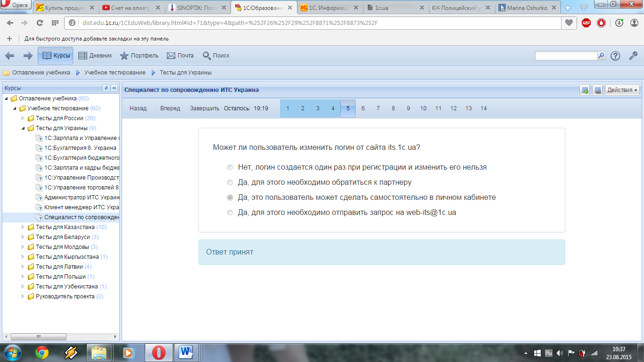
Task: Click the Назад test button
Action: coord(138,108)
